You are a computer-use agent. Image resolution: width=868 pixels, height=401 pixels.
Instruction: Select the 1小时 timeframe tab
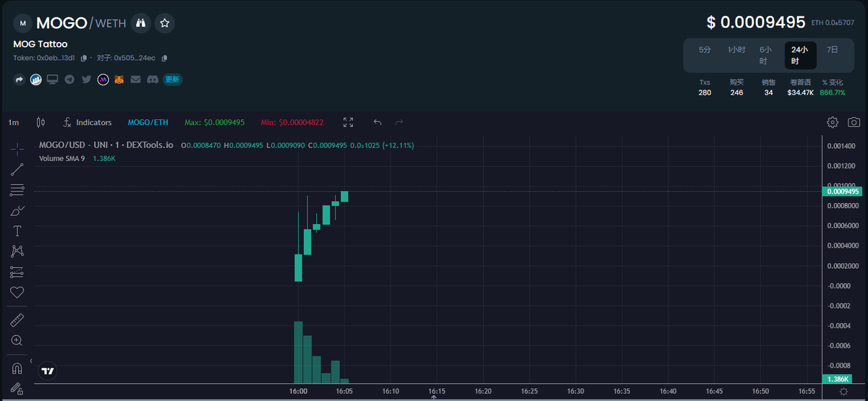[x=736, y=50]
